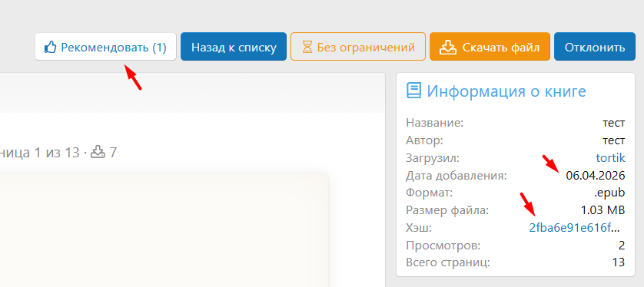The height and width of the screenshot is (287, 644).
Task: Click the date 06.04.2026
Action: click(596, 176)
